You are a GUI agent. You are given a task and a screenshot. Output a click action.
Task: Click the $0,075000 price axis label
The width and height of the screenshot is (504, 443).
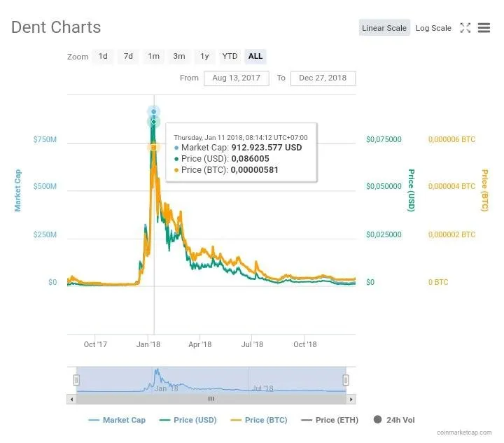(x=384, y=139)
